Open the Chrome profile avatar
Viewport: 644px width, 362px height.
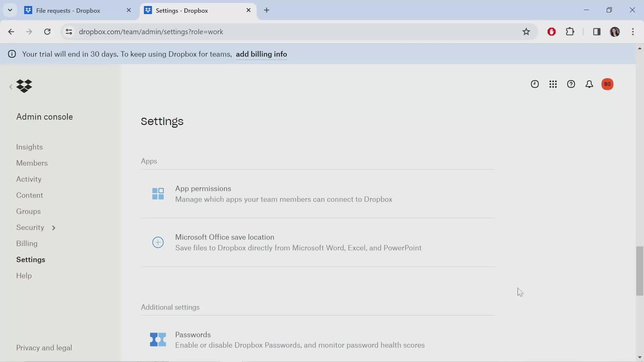(615, 32)
